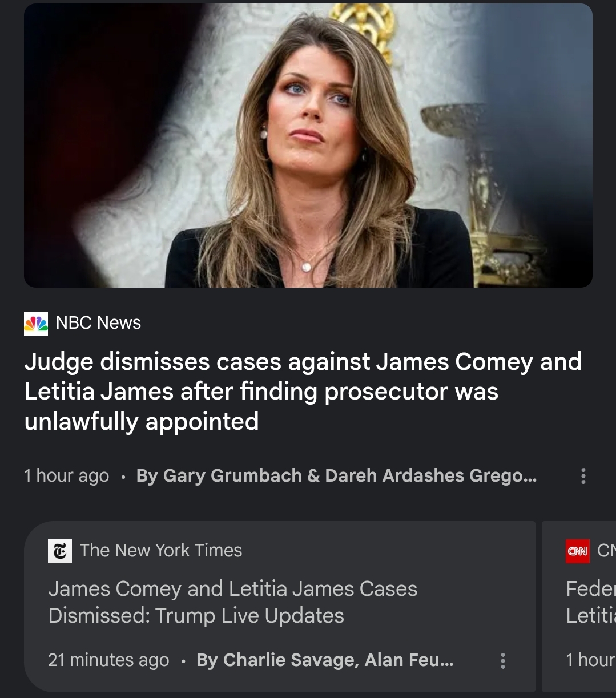The width and height of the screenshot is (616, 698).
Task: Click the NBC peacock logo icon
Action: pos(36,323)
